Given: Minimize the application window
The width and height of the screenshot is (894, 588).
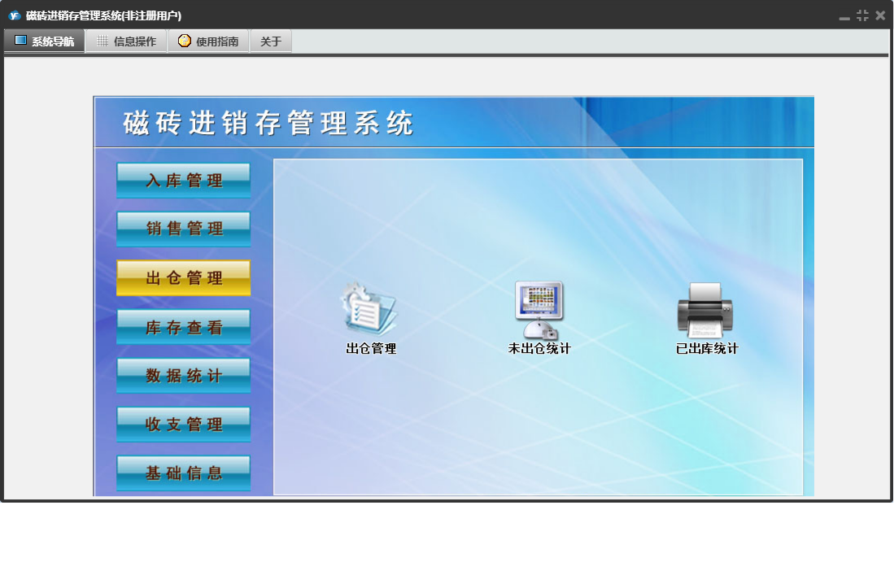Looking at the screenshot, I should (844, 16).
